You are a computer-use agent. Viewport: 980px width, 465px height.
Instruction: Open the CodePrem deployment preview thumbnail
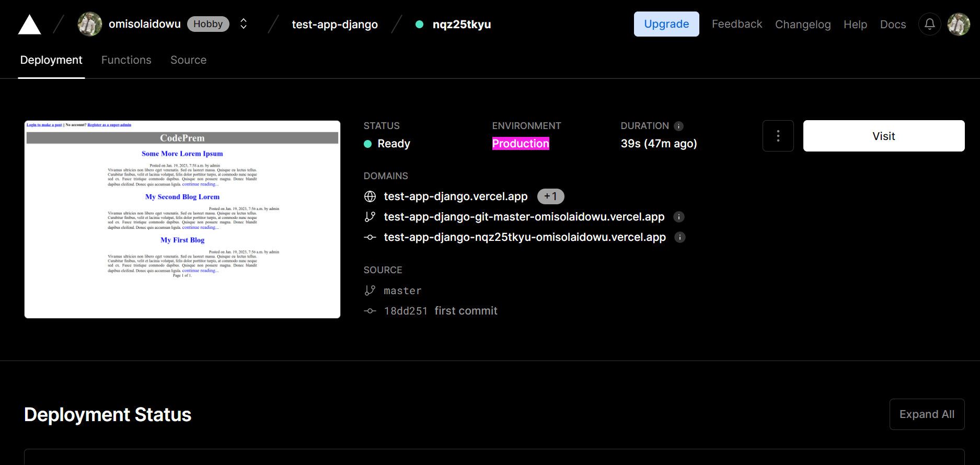tap(182, 219)
